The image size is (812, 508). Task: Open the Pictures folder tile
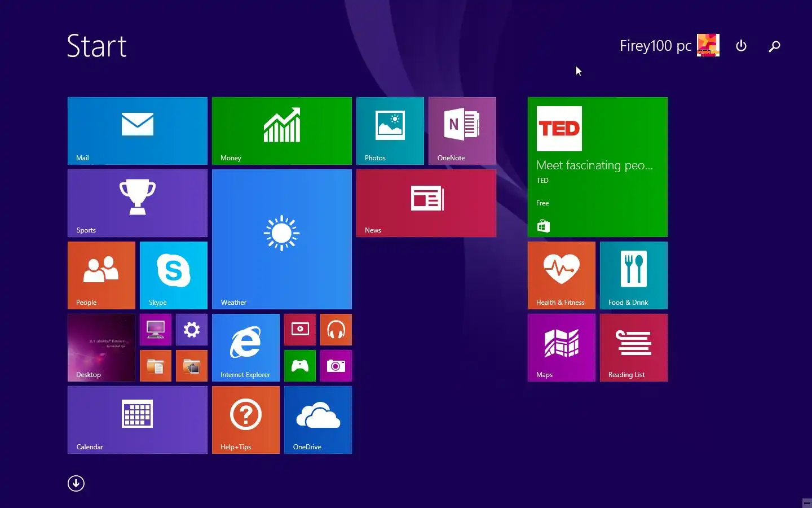point(192,366)
